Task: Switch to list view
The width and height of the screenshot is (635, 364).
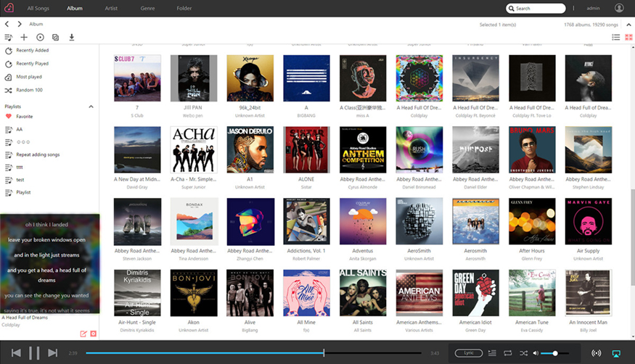Action: pyautogui.click(x=615, y=37)
